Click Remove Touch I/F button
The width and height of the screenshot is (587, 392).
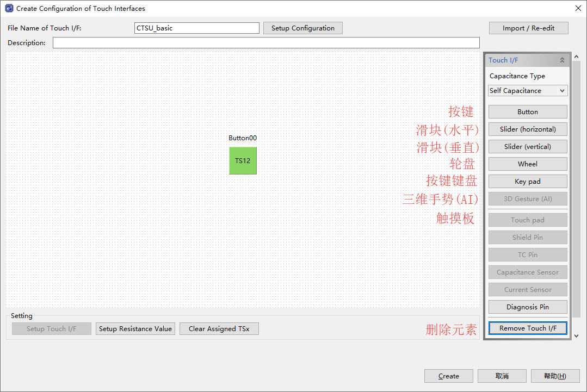[528, 328]
